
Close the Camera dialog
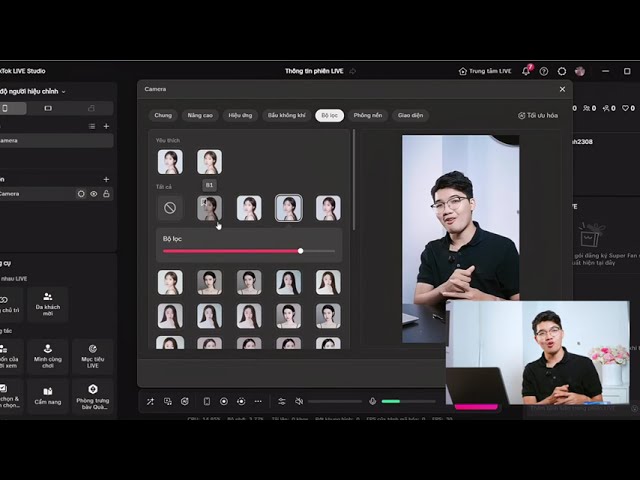pos(562,89)
